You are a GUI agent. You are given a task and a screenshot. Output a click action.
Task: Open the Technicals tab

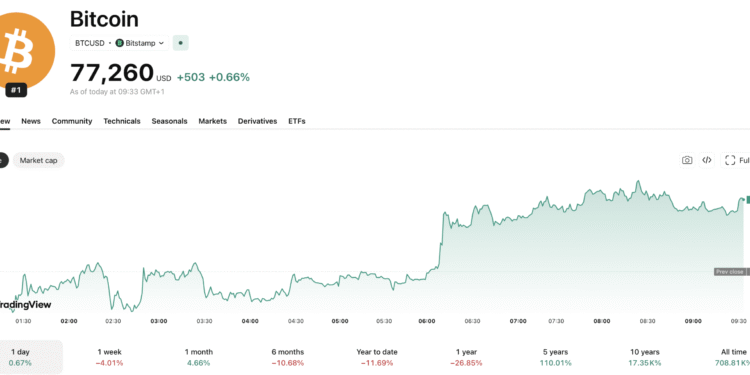[x=122, y=121]
